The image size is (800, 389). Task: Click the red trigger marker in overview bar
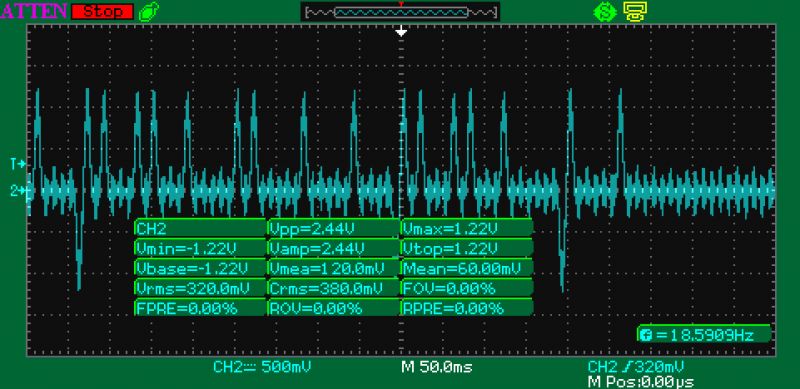(x=401, y=5)
